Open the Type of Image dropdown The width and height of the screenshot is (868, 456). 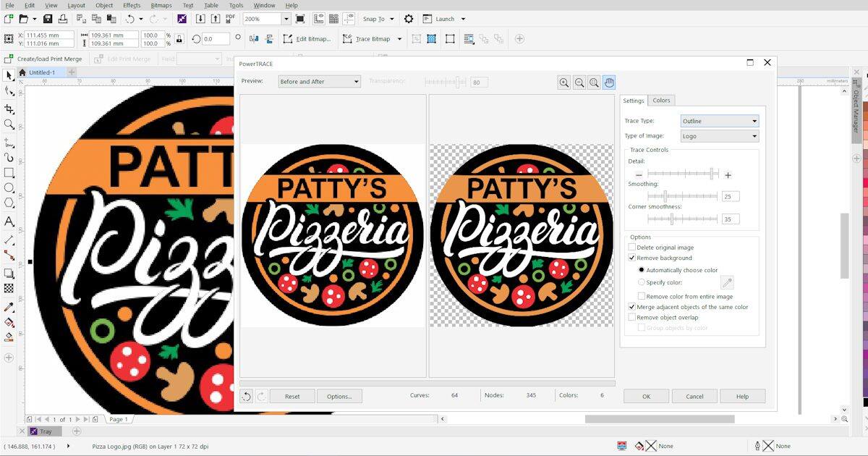[754, 136]
